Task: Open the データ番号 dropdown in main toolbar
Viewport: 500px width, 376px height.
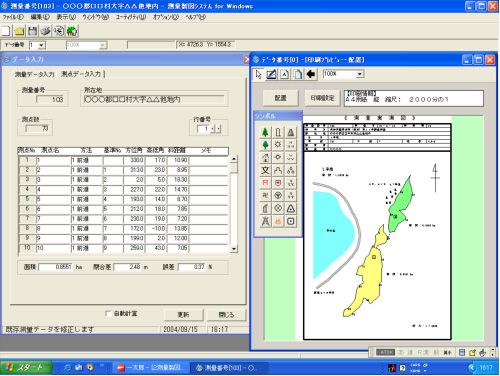Action: click(42, 45)
